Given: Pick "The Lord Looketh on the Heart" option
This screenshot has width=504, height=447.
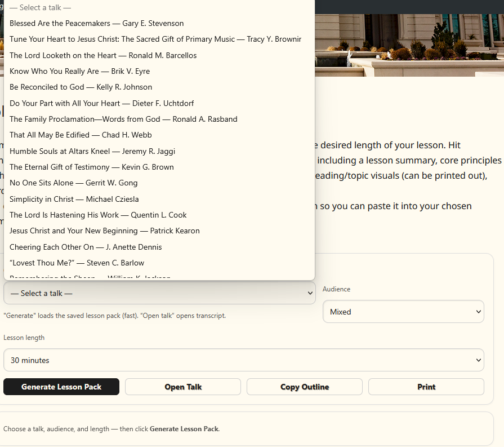Looking at the screenshot, I should tap(103, 55).
